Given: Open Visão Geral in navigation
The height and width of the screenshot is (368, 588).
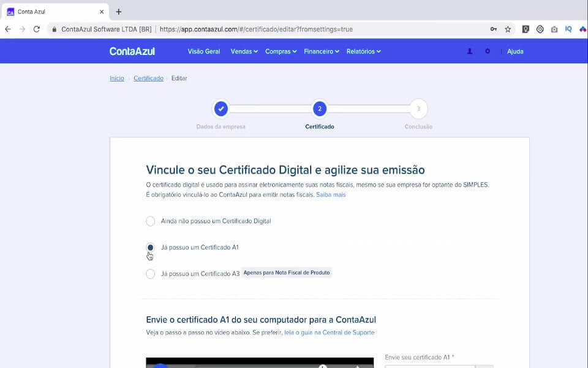Looking at the screenshot, I should coord(203,52).
